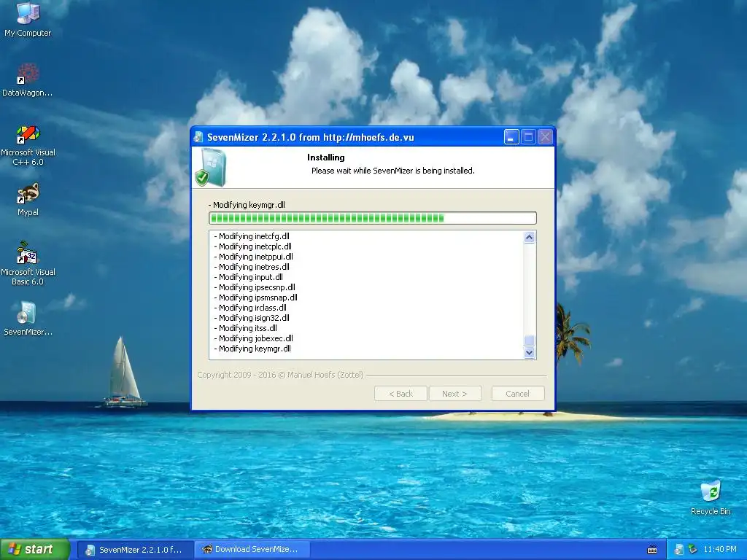The height and width of the screenshot is (560, 747).
Task: Click the SevenMizer system tray icon
Action: (679, 550)
